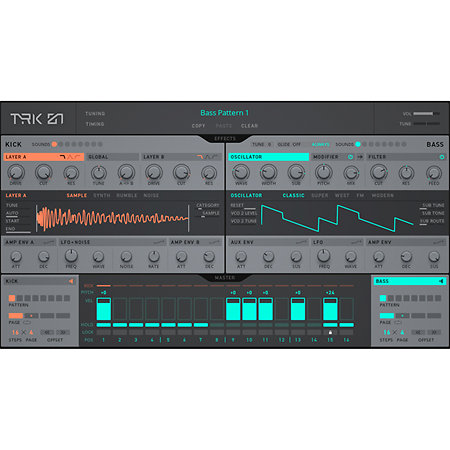
Task: Toggle the HOLD button for step 1
Action: pyautogui.click(x=104, y=325)
